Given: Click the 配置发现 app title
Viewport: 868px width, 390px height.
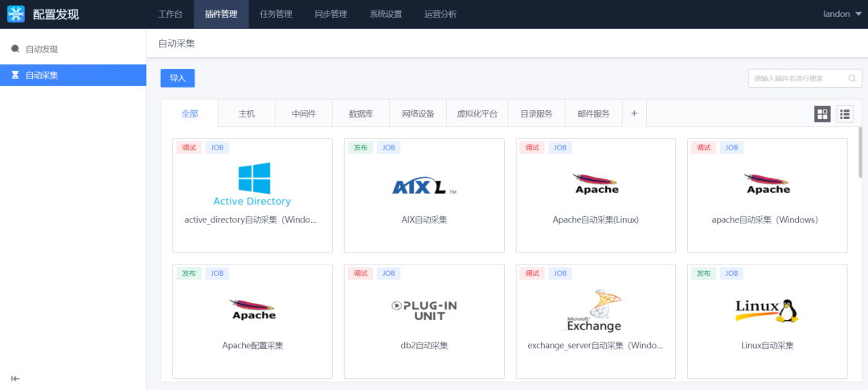Looking at the screenshot, I should 56,14.
